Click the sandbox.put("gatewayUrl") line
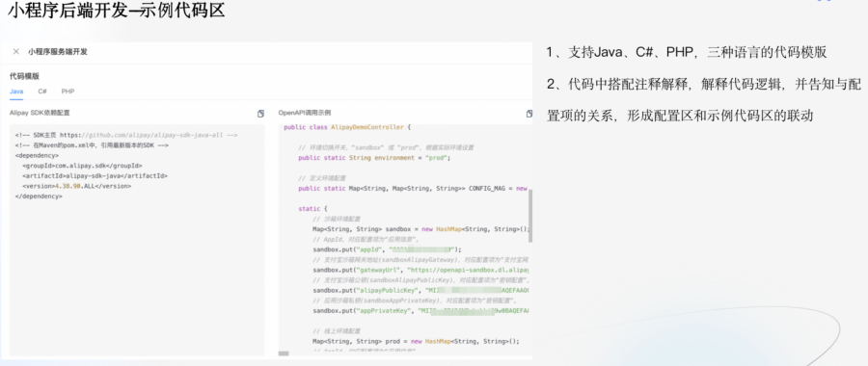This screenshot has width=868, height=366. point(421,270)
